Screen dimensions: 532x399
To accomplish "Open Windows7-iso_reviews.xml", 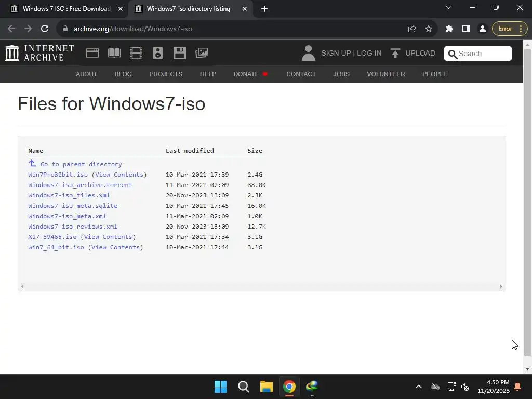I will (x=73, y=227).
